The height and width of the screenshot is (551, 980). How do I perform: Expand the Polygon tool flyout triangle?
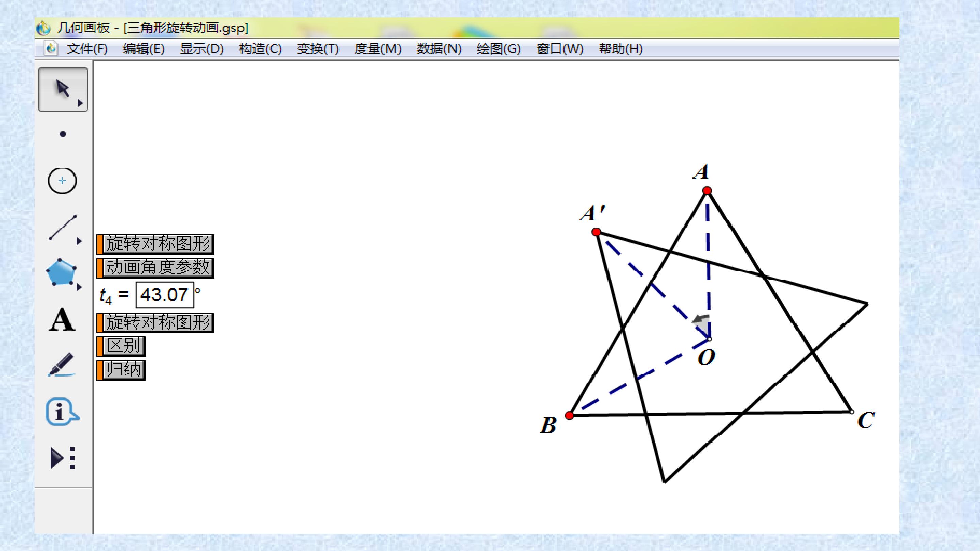tap(79, 287)
